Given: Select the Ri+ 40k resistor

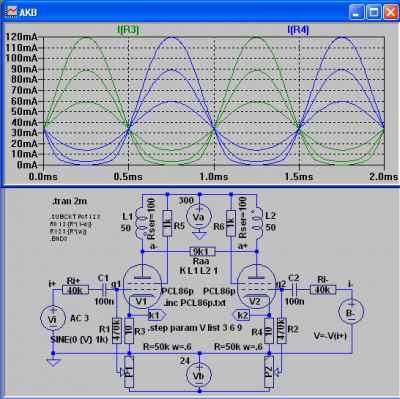Looking at the screenshot, I should pyautogui.click(x=75, y=290).
